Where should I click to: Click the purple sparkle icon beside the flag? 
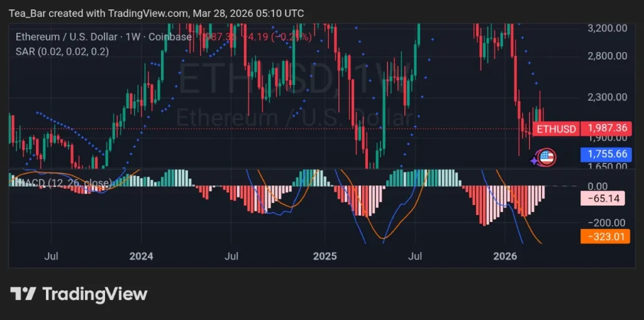[x=534, y=161]
